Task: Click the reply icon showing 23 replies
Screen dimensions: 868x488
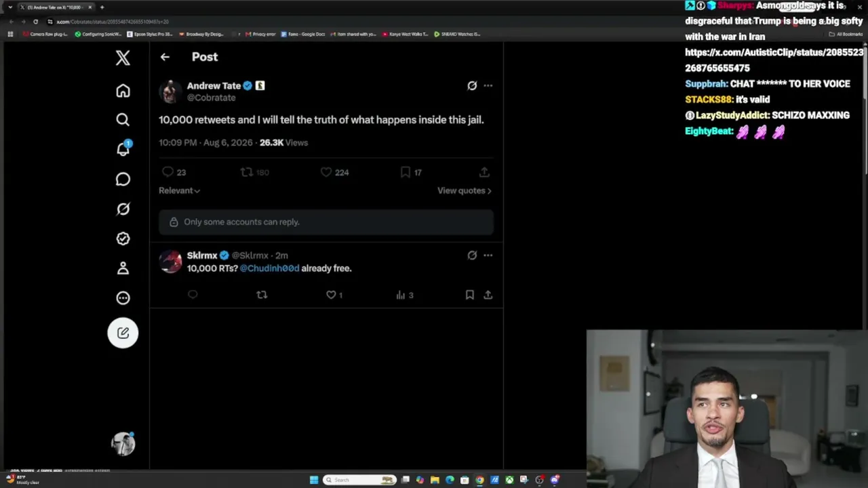Action: (x=174, y=172)
